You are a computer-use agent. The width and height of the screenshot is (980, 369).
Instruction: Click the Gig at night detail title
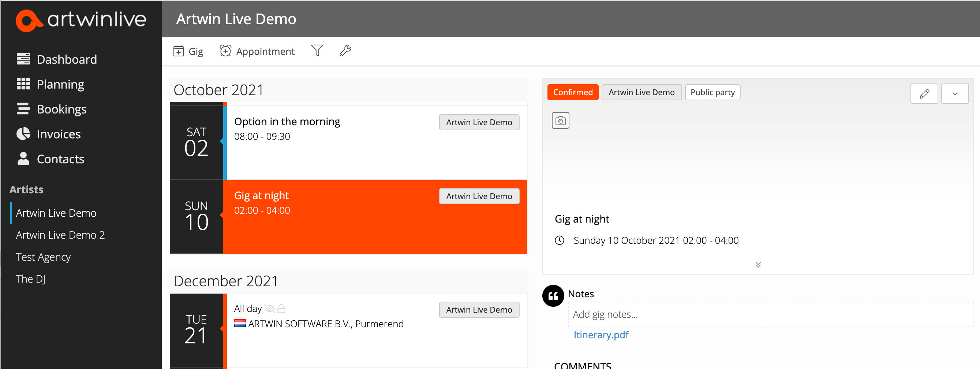tap(582, 219)
